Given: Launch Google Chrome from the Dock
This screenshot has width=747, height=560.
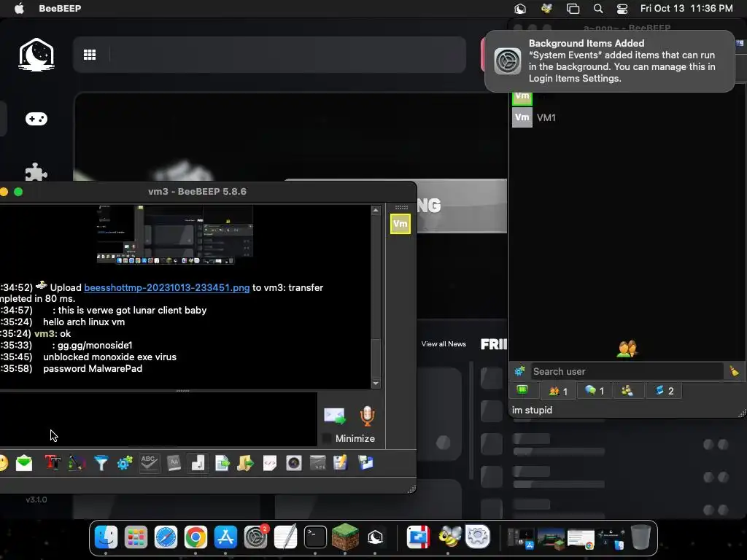Looking at the screenshot, I should (x=196, y=537).
